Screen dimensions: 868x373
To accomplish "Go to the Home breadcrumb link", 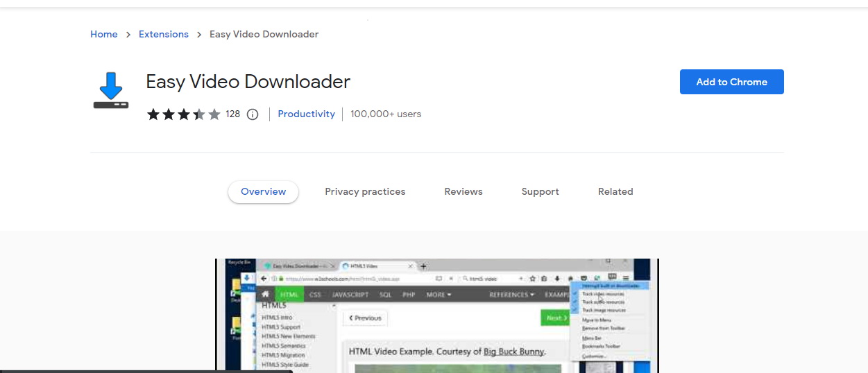I will pos(104,34).
